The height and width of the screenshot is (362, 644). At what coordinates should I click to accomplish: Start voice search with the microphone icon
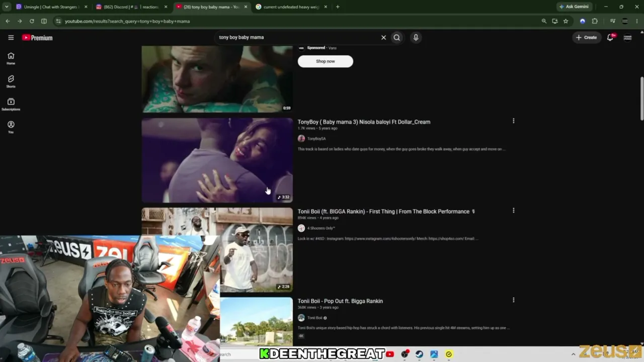(x=416, y=37)
